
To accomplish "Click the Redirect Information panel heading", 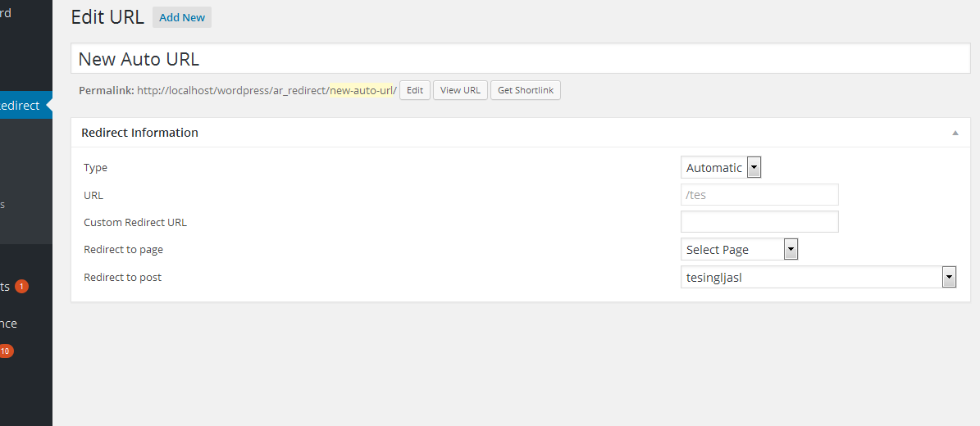I will click(x=140, y=133).
